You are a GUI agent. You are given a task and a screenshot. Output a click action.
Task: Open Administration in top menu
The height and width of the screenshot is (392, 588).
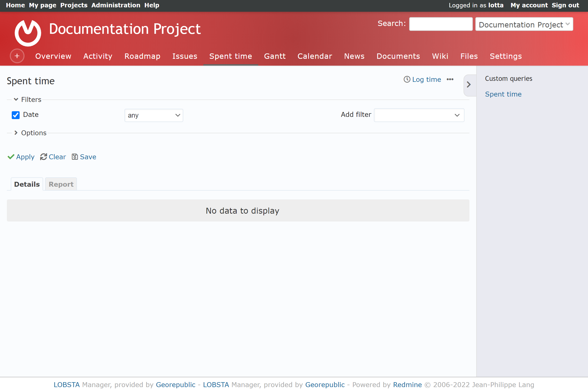116,5
